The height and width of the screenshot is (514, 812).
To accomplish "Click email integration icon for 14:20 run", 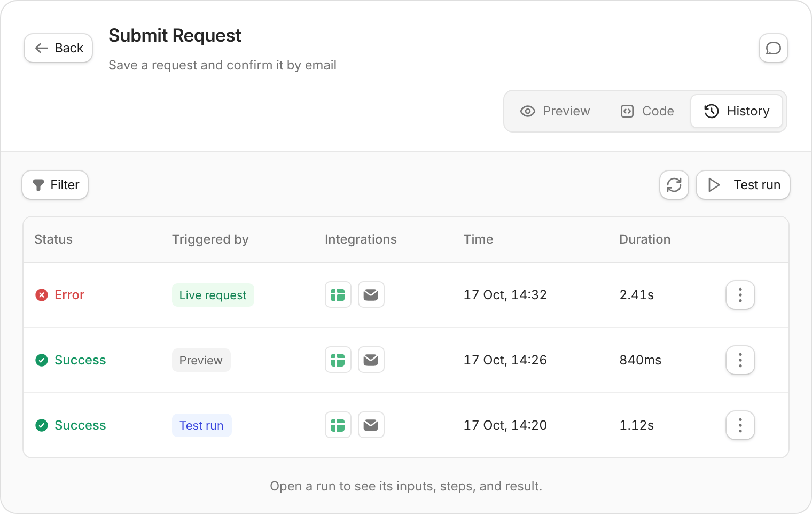I will (x=371, y=425).
